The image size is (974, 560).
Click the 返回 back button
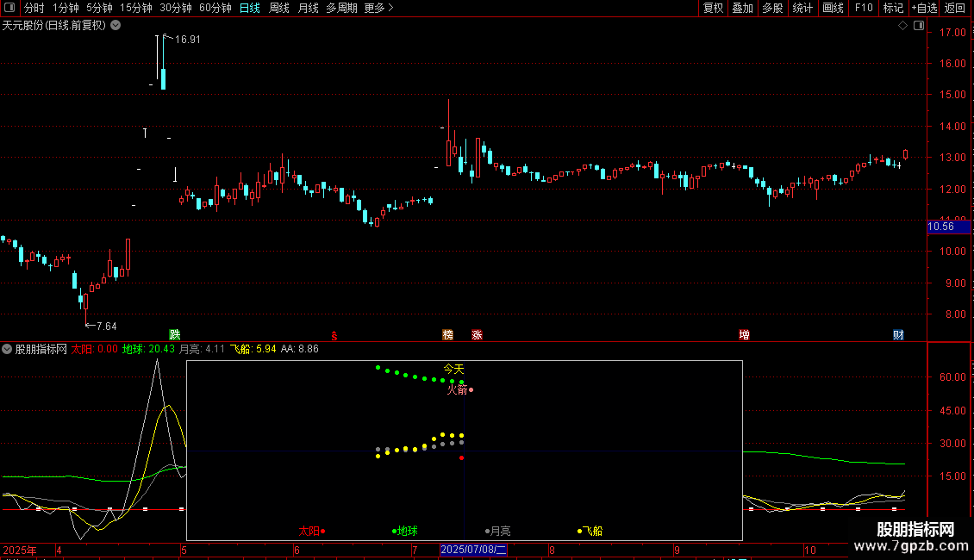[x=955, y=8]
